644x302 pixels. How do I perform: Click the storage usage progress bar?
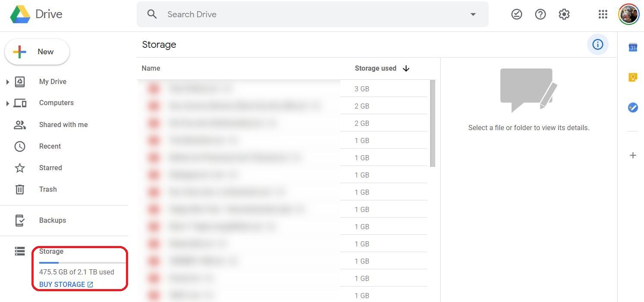pos(82,262)
